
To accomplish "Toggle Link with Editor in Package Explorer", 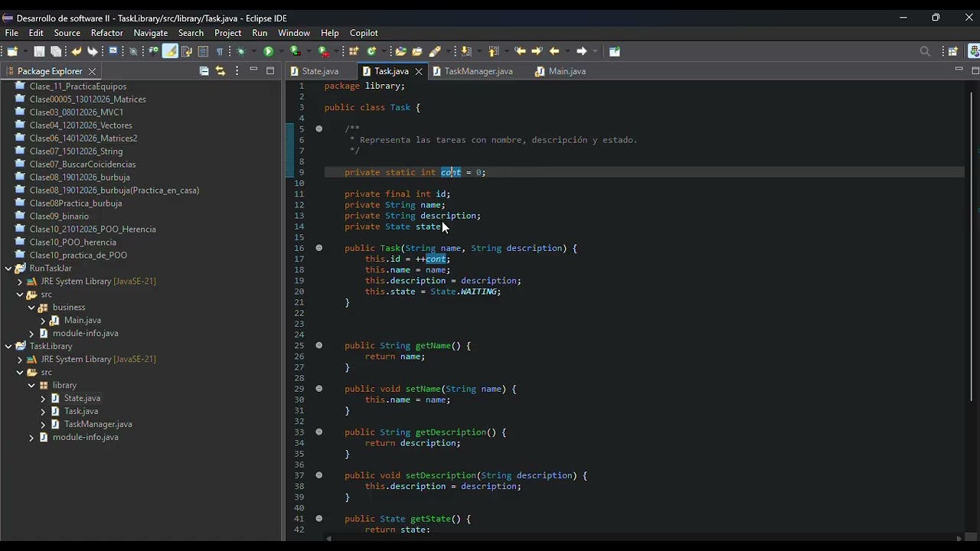I will pos(220,70).
